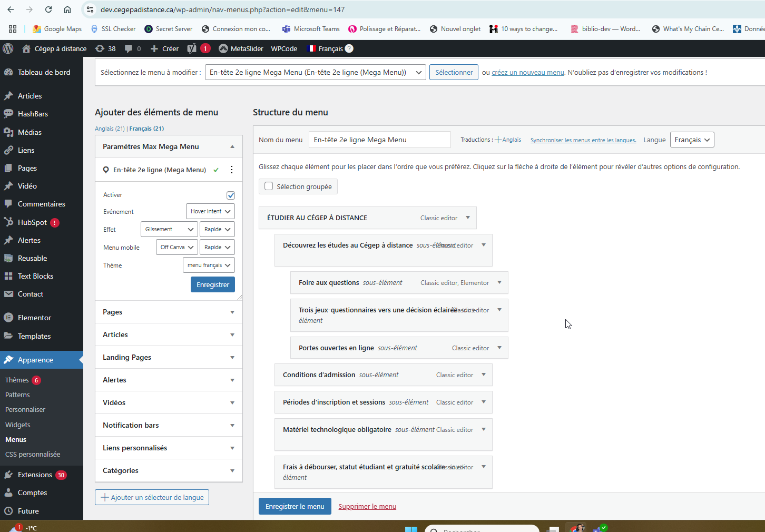Click the comments bubble icon in admin bar
Image resolution: width=765 pixels, height=532 pixels.
coord(129,48)
